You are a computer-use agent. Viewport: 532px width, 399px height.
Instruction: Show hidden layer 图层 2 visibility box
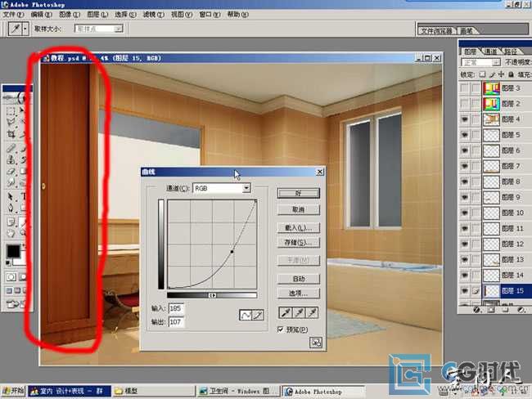click(x=465, y=104)
